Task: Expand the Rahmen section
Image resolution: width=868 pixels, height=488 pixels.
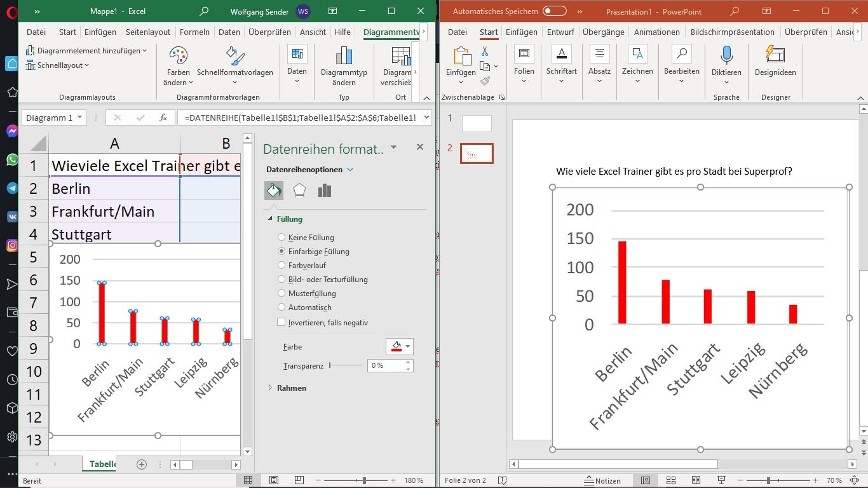Action: click(291, 388)
